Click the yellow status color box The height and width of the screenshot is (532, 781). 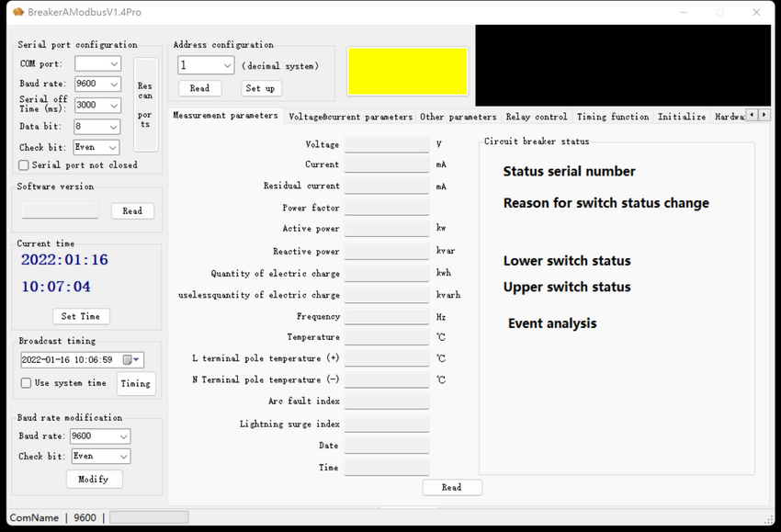pyautogui.click(x=407, y=72)
